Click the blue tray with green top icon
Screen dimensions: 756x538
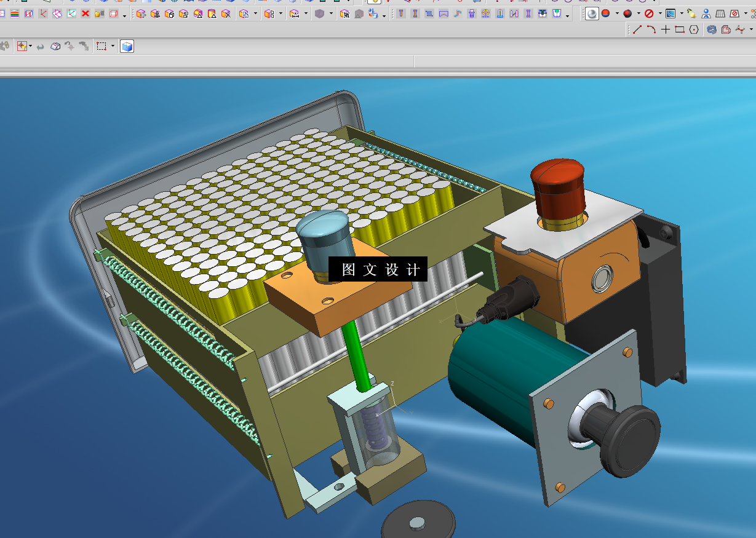557,14
